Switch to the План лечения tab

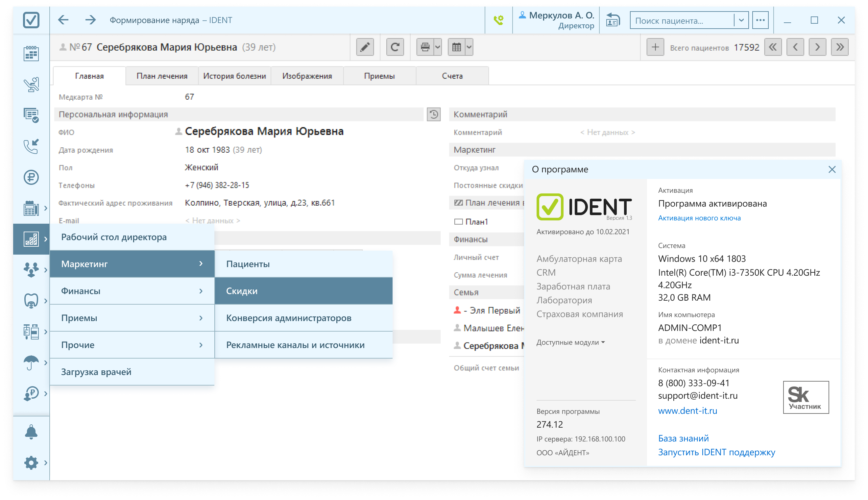[x=162, y=76]
